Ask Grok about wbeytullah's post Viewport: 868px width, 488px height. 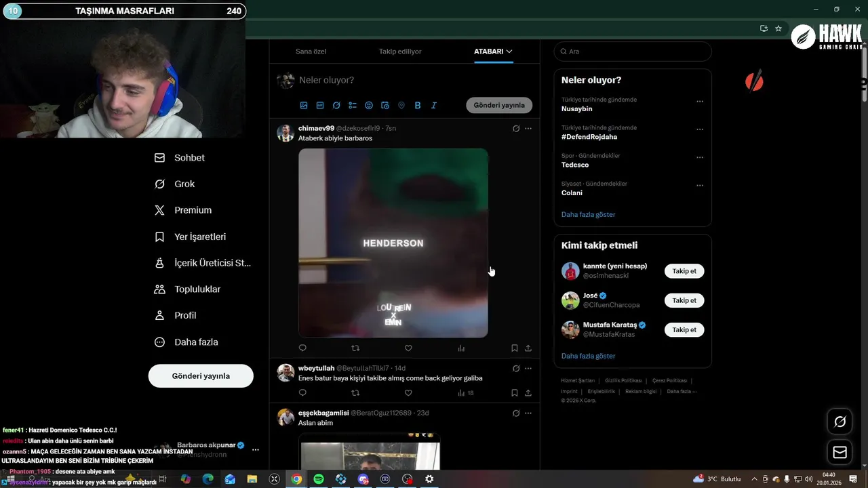pyautogui.click(x=516, y=369)
